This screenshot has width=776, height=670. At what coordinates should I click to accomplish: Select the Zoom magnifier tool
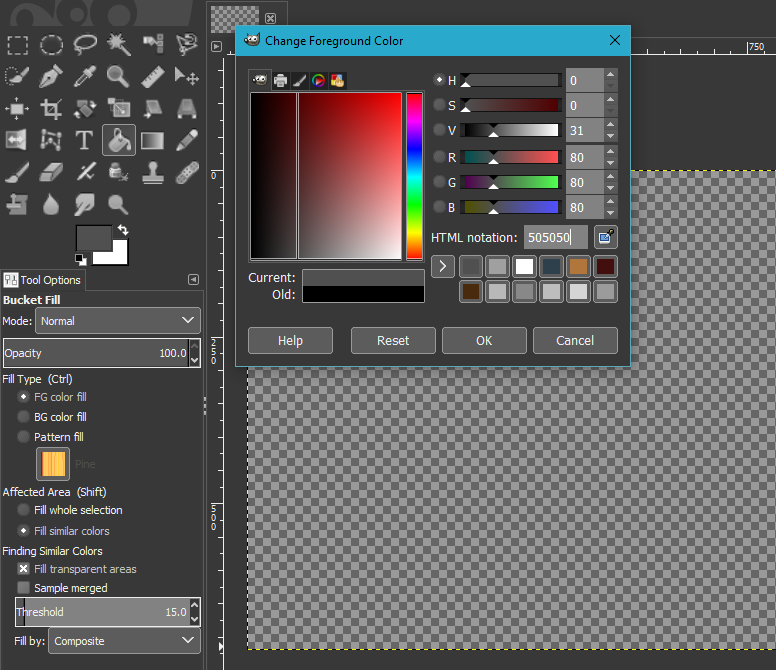click(118, 76)
